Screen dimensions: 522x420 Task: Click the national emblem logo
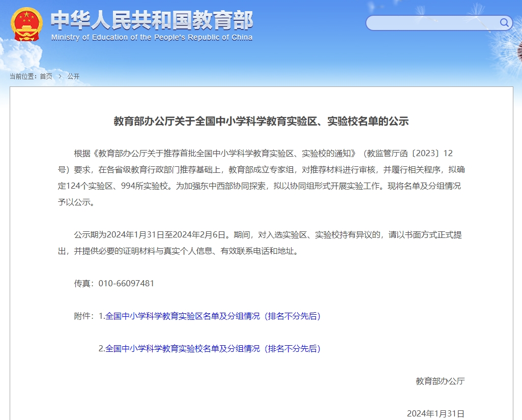(26, 24)
